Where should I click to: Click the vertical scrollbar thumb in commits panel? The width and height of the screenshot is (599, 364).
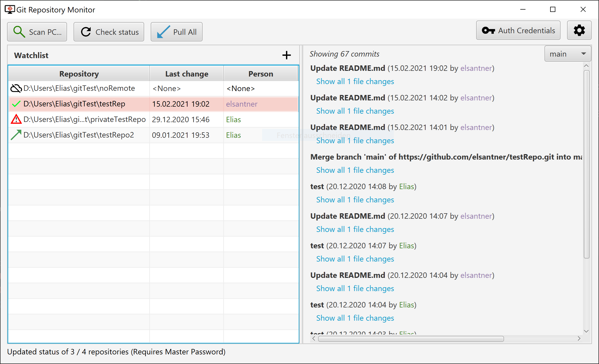coord(587,164)
